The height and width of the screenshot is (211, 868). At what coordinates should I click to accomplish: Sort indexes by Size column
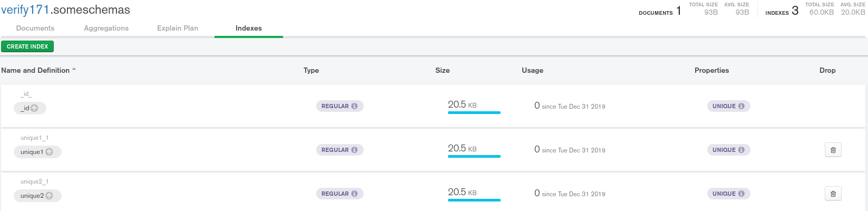click(442, 70)
